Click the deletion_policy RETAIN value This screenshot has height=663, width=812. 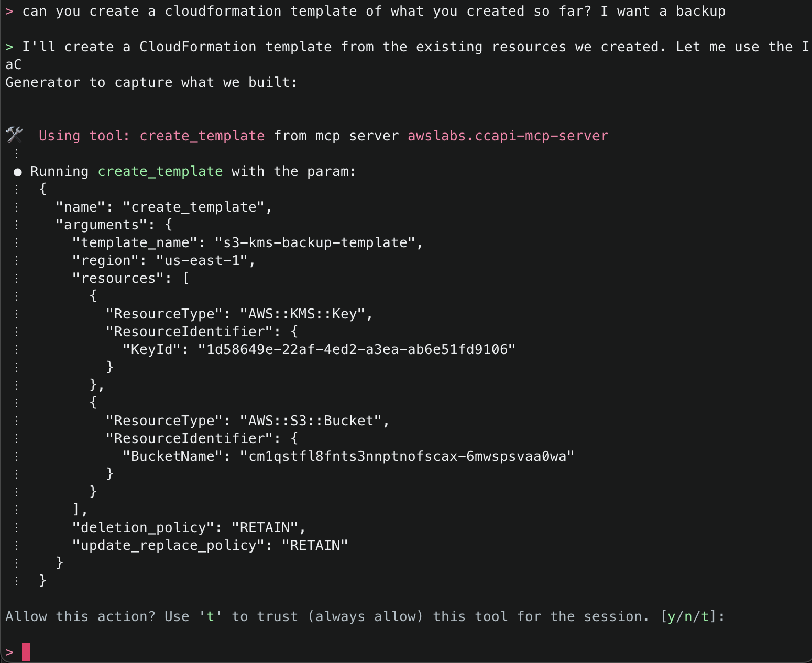[265, 528]
